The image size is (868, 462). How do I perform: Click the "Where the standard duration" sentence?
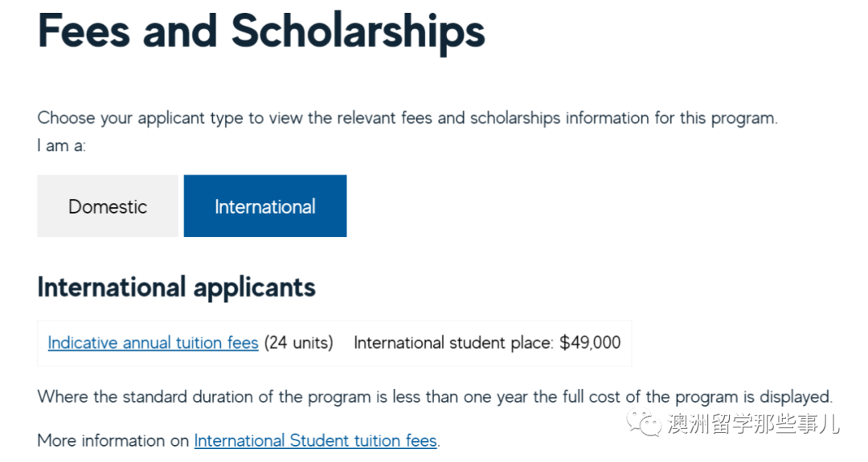click(x=161, y=397)
